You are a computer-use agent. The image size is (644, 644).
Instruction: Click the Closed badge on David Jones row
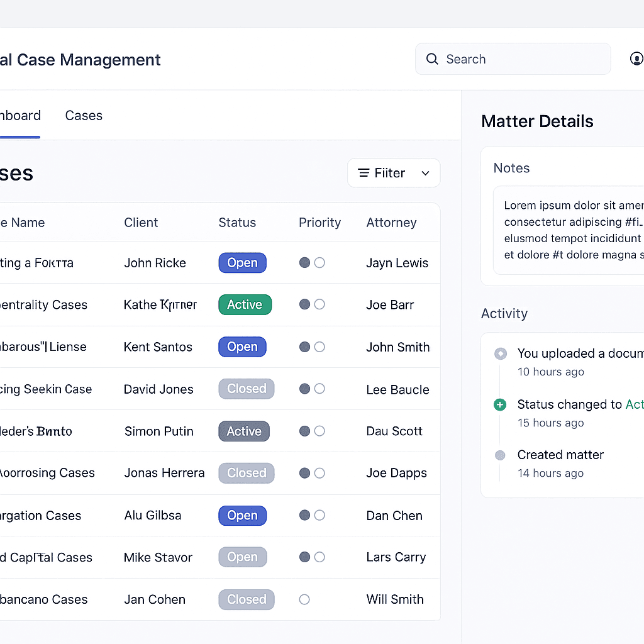(x=246, y=389)
